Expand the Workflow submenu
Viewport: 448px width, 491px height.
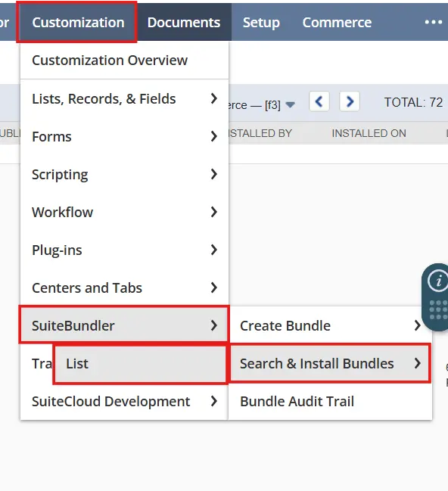coord(124,213)
